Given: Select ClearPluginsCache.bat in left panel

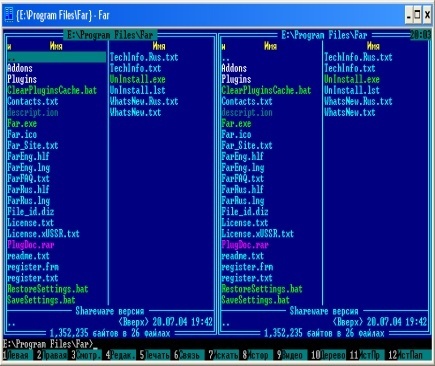Looking at the screenshot, I should [52, 90].
